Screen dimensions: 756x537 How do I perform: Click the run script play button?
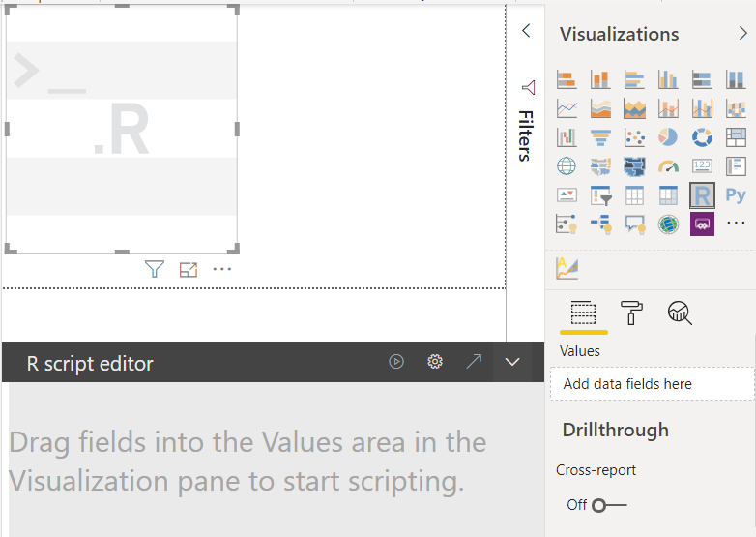tap(396, 362)
